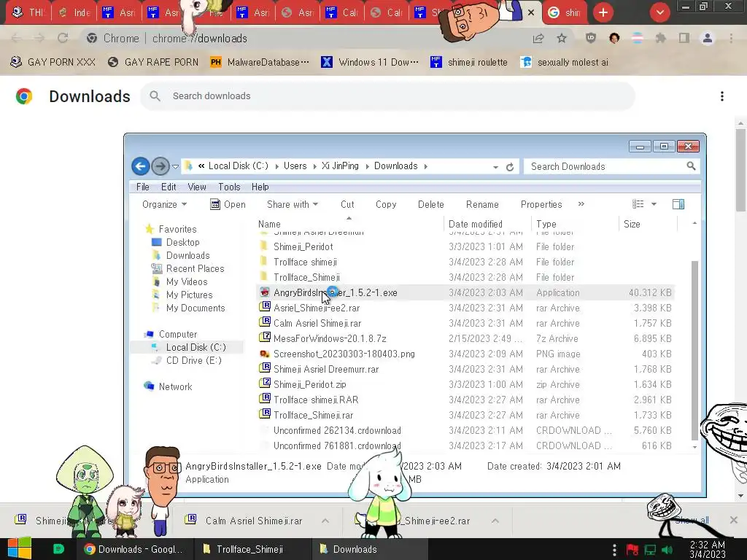Select AngryBirdsInstaller_1.5.2-1.exe file icon

(264, 292)
